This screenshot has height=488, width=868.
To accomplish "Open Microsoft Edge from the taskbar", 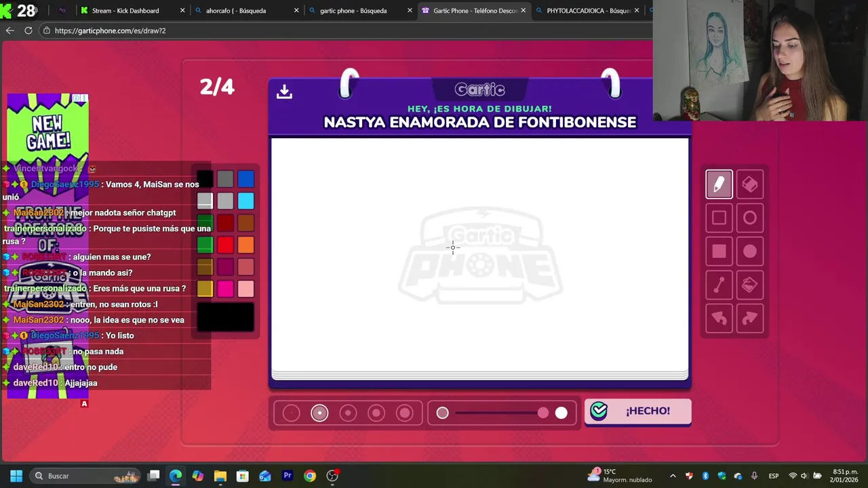I will point(176,476).
